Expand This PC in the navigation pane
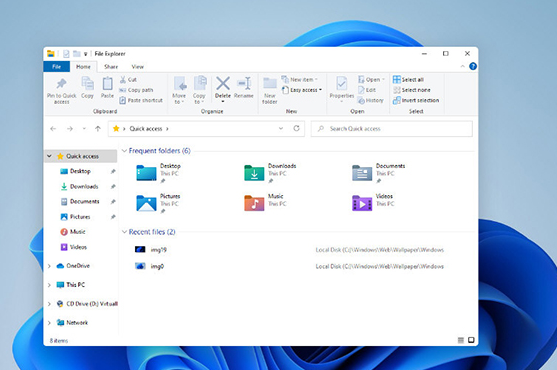The image size is (557, 370). pos(49,285)
